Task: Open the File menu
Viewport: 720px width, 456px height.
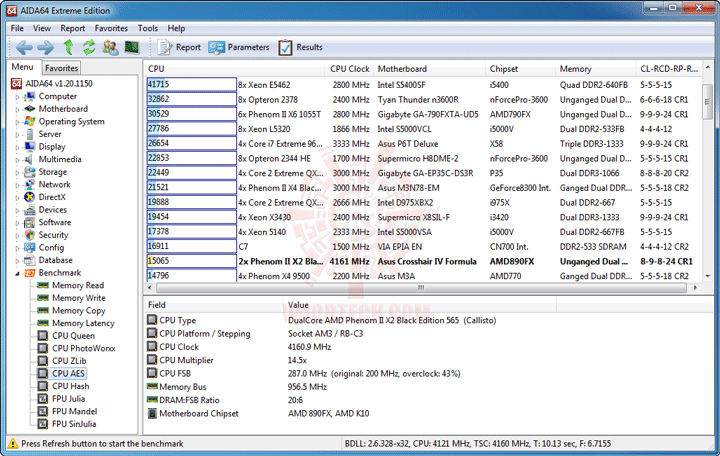Action: pos(17,28)
